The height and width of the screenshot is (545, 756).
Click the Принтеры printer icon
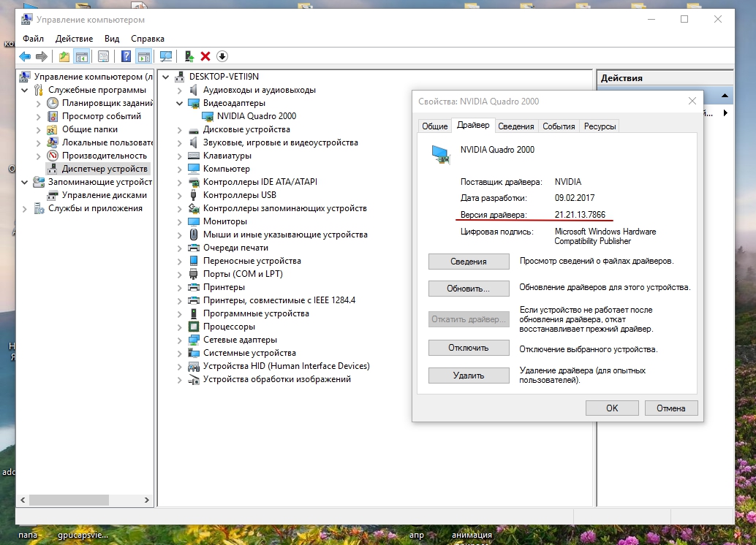[x=193, y=287]
